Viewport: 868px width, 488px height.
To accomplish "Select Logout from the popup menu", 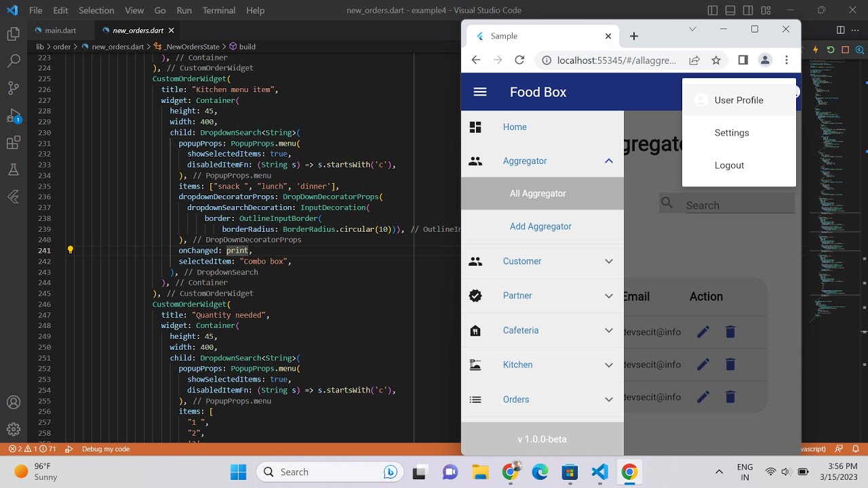I will (739, 165).
